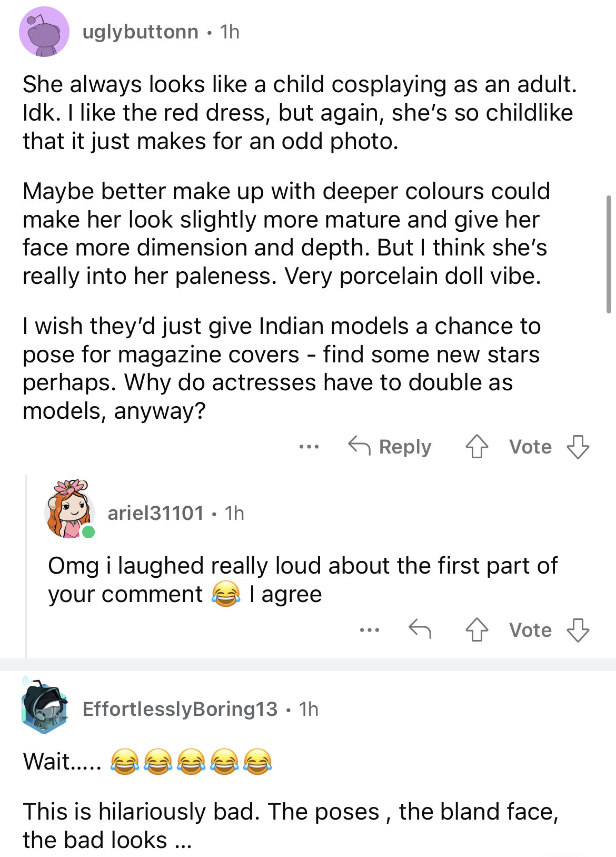Screen dimensions: 616x857
Task: Reply to uglybuttonn's comment
Action: [x=390, y=447]
